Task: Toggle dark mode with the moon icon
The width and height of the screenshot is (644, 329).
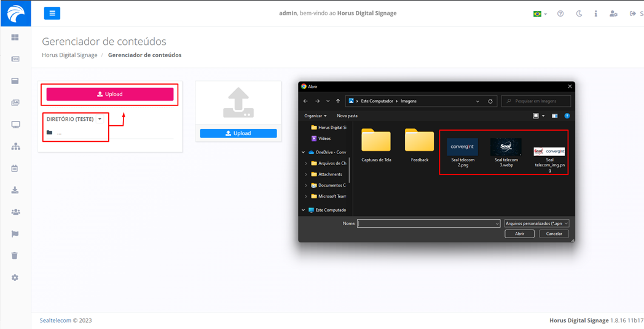Action: [579, 14]
